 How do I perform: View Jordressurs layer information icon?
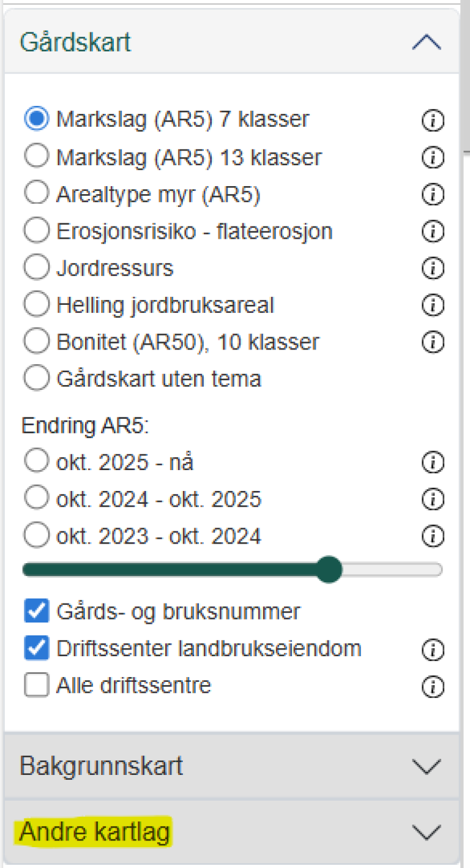(433, 268)
